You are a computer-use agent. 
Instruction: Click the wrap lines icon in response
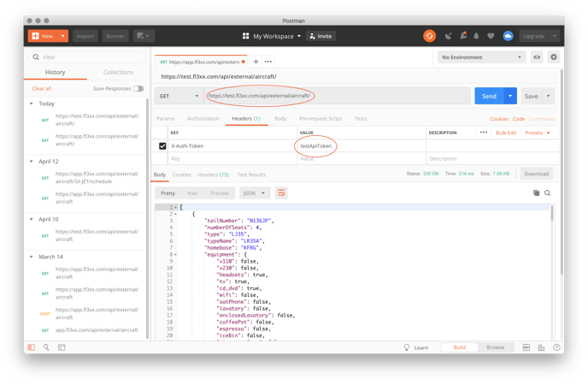[x=281, y=193]
